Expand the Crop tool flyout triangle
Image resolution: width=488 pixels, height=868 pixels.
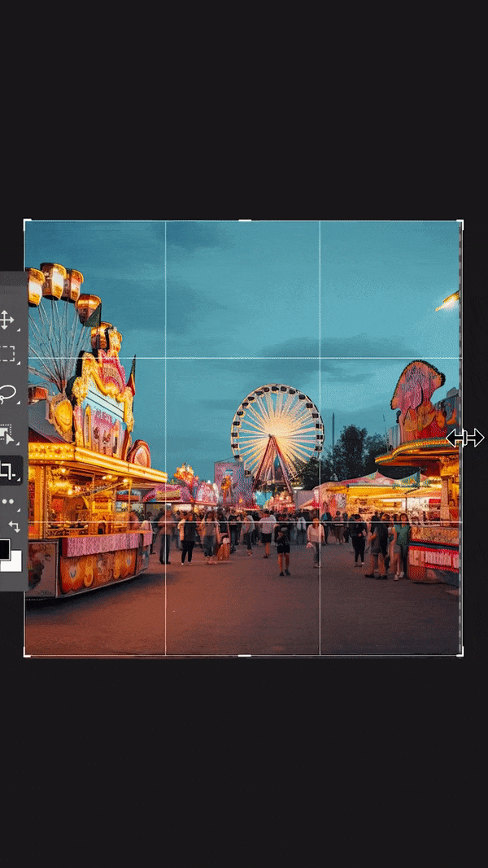click(18, 478)
